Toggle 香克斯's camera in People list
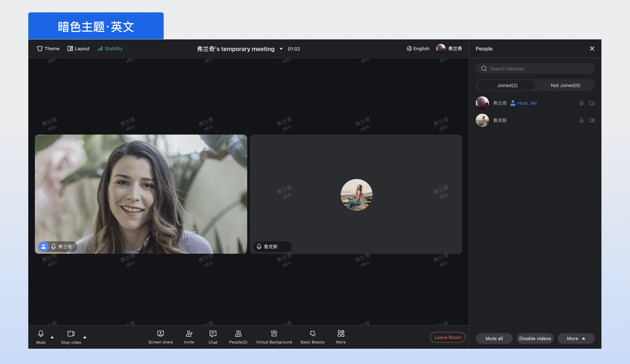This screenshot has height=364, width=630. [x=592, y=120]
